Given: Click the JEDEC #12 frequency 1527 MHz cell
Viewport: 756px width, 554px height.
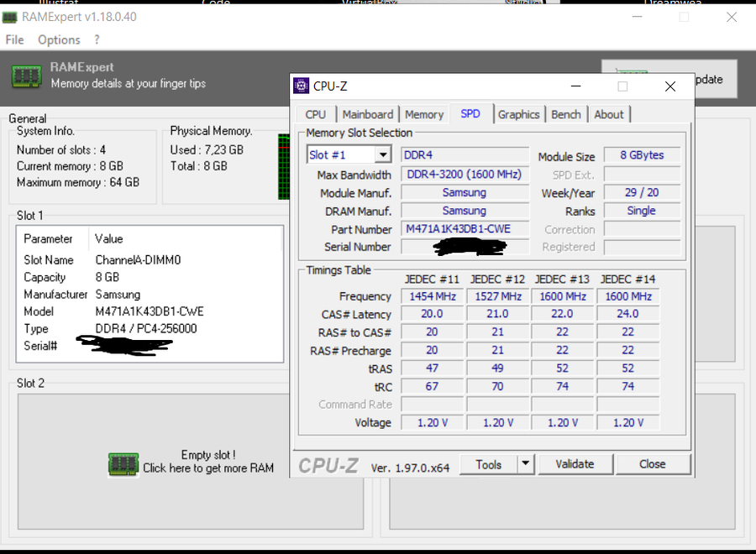Looking at the screenshot, I should coord(498,296).
